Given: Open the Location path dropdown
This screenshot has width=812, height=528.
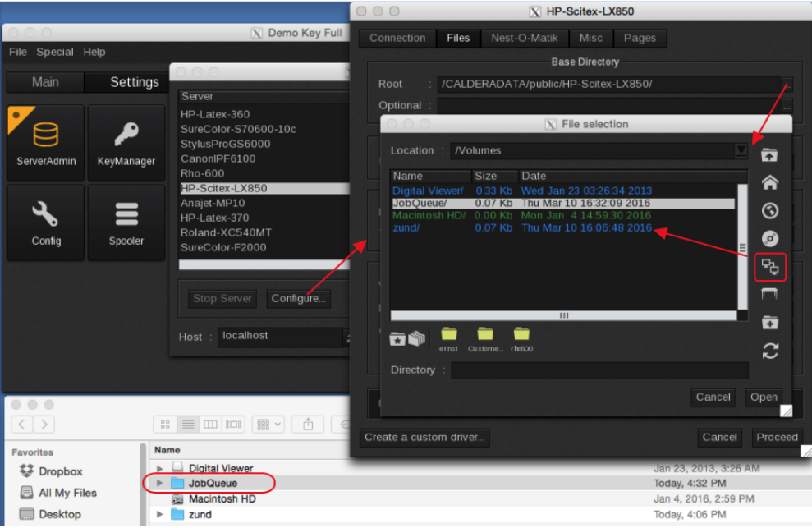Looking at the screenshot, I should pos(741,150).
